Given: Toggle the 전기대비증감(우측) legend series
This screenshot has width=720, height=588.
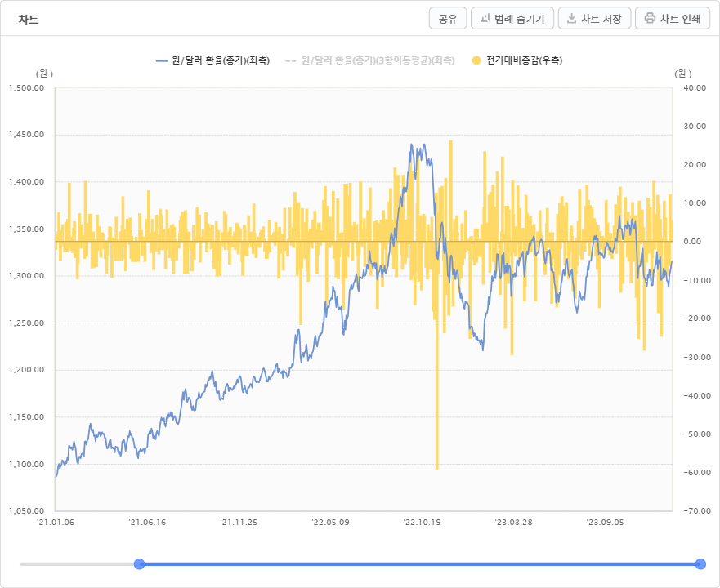Looking at the screenshot, I should (x=517, y=60).
